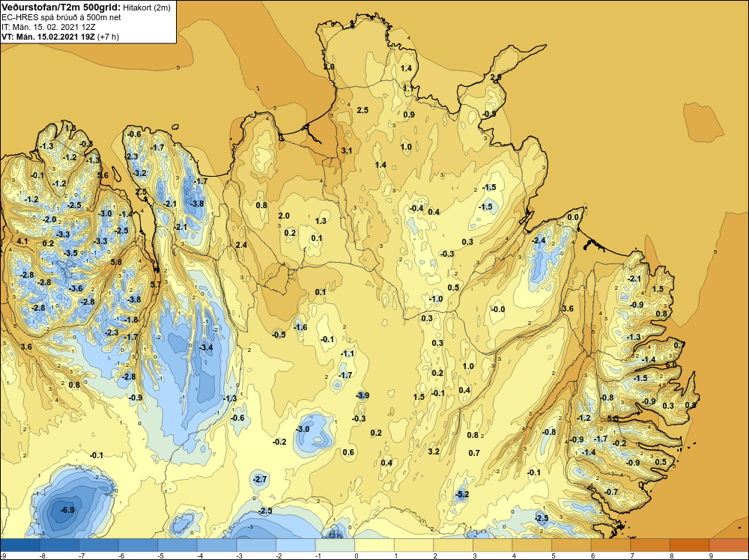The image size is (749, 560).
Task: Click the 5.5 temperature value
Action: pyautogui.click(x=613, y=419)
